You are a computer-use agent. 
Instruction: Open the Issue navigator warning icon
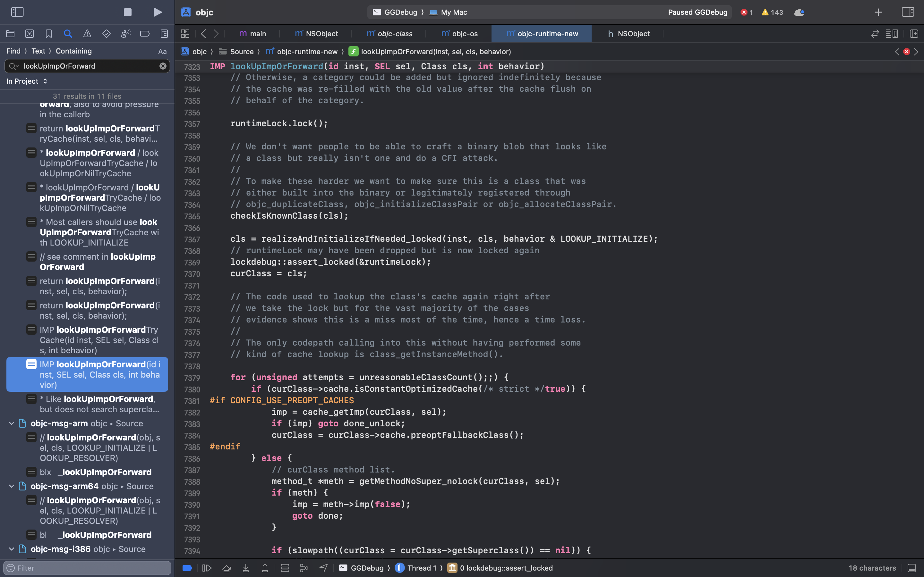point(87,34)
